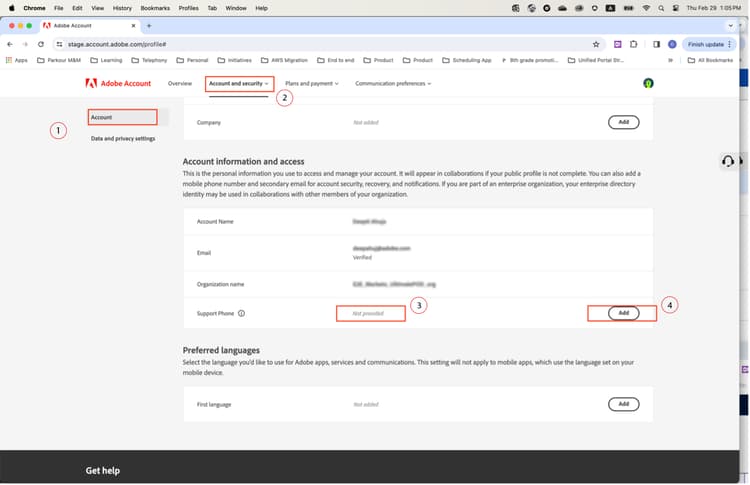750x485 pixels.
Task: Add a First language
Action: point(623,404)
